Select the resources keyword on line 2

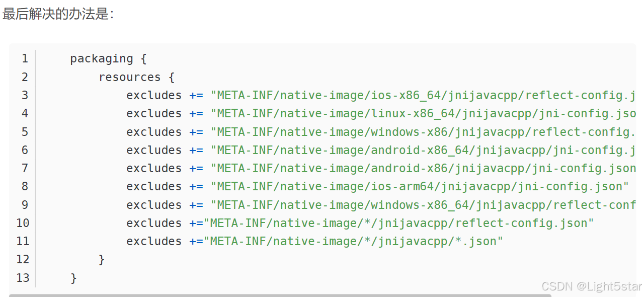pyautogui.click(x=129, y=77)
